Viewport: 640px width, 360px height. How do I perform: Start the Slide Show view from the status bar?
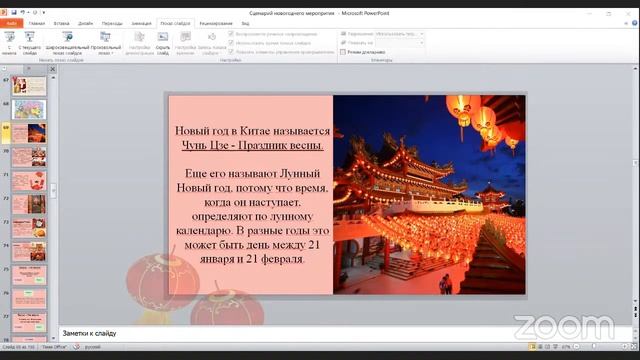point(555,347)
